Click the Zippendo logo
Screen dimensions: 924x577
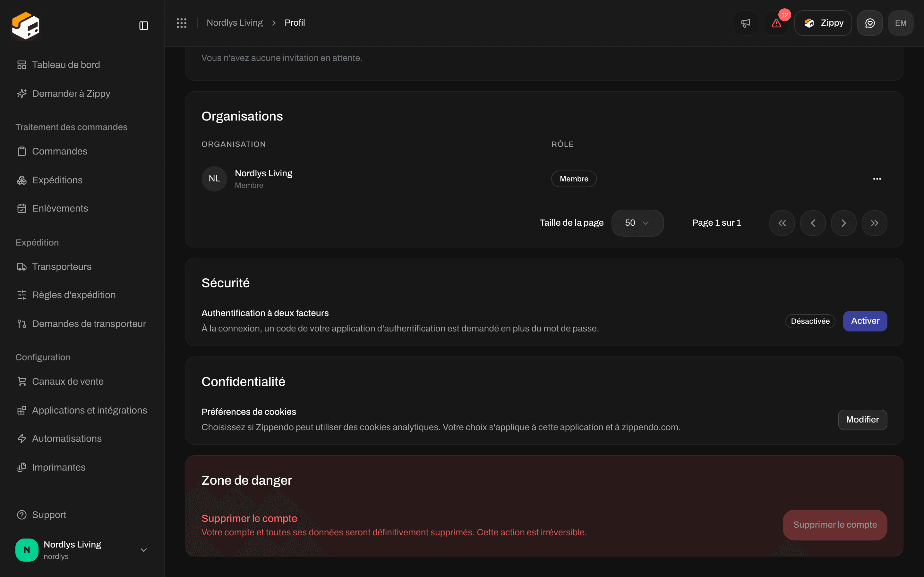coord(26,26)
